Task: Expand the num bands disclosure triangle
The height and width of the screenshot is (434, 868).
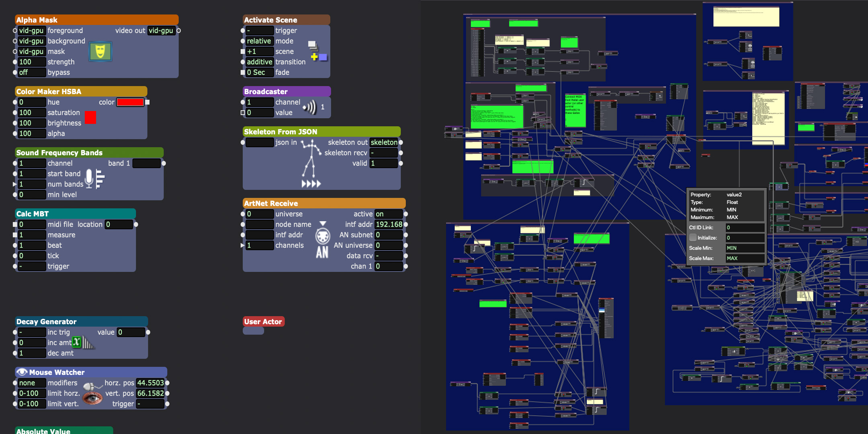Action: (x=15, y=184)
